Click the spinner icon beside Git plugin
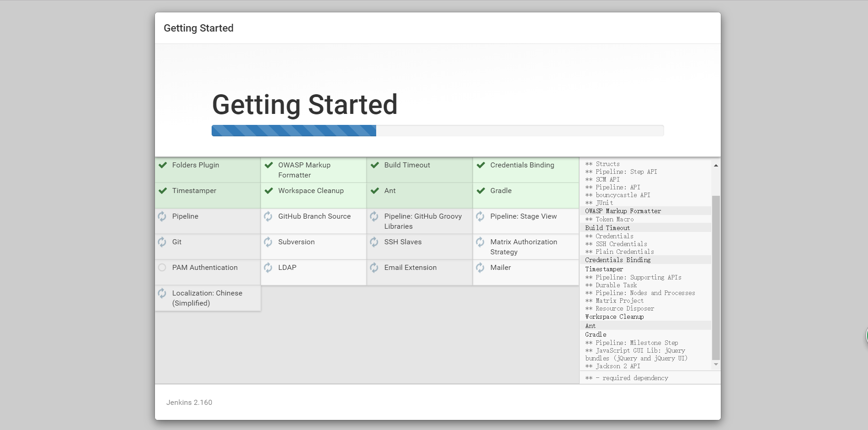The width and height of the screenshot is (868, 430). (162, 242)
